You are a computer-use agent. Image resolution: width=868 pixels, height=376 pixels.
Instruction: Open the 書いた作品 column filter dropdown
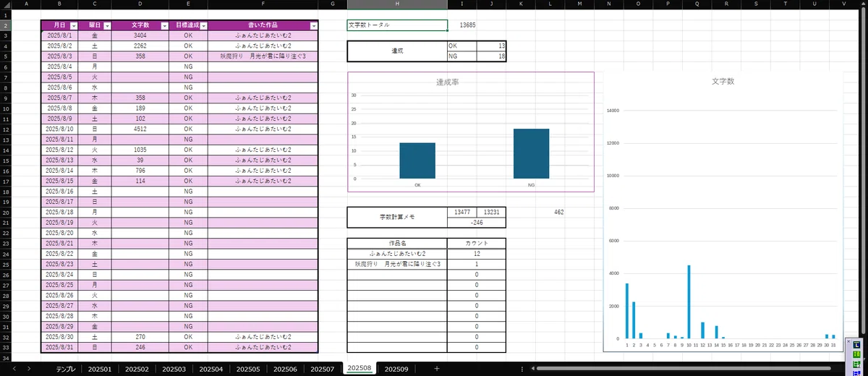[x=313, y=25]
